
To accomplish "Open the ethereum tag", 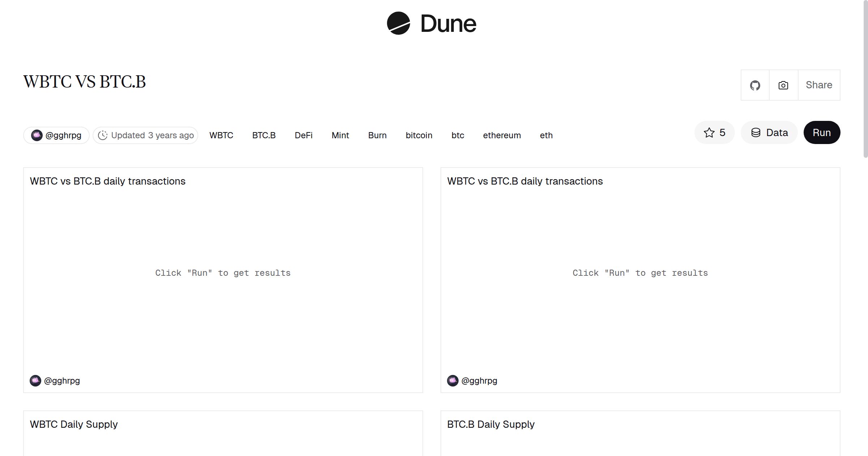I will coord(502,135).
